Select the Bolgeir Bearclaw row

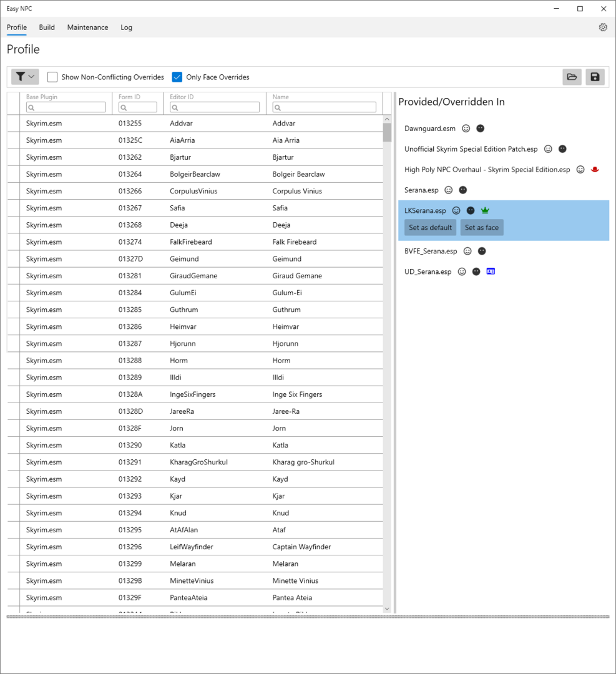click(195, 174)
